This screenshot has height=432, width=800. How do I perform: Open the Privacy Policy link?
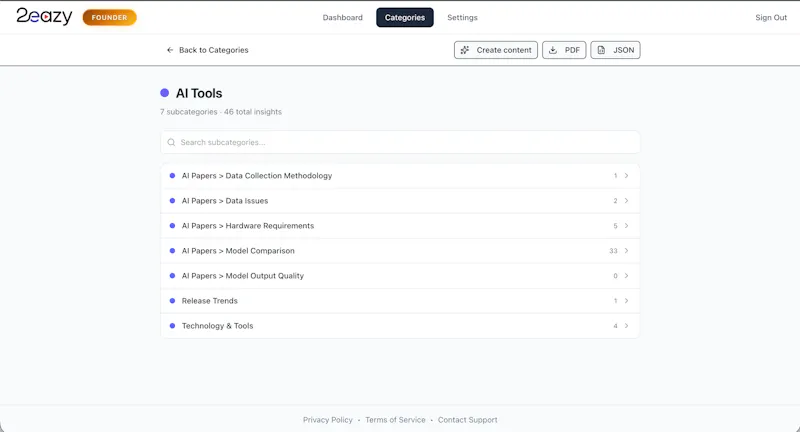(328, 420)
